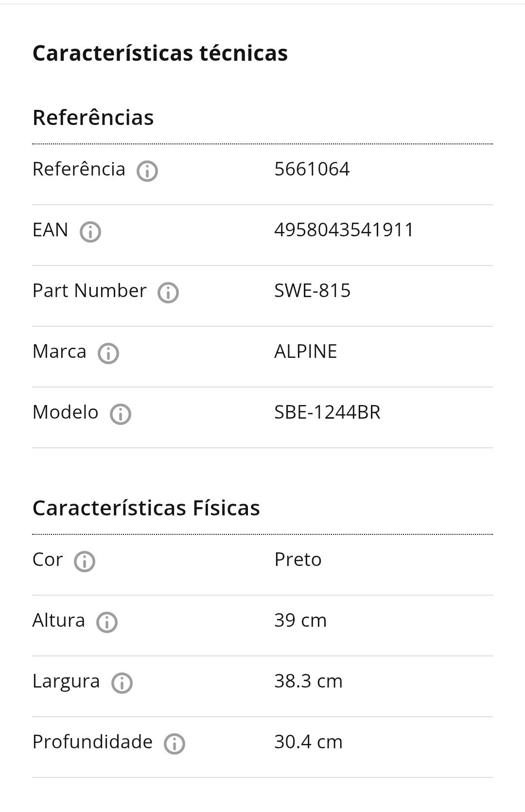
Task: Show Part Number info tooltip icon
Action: coord(168,293)
